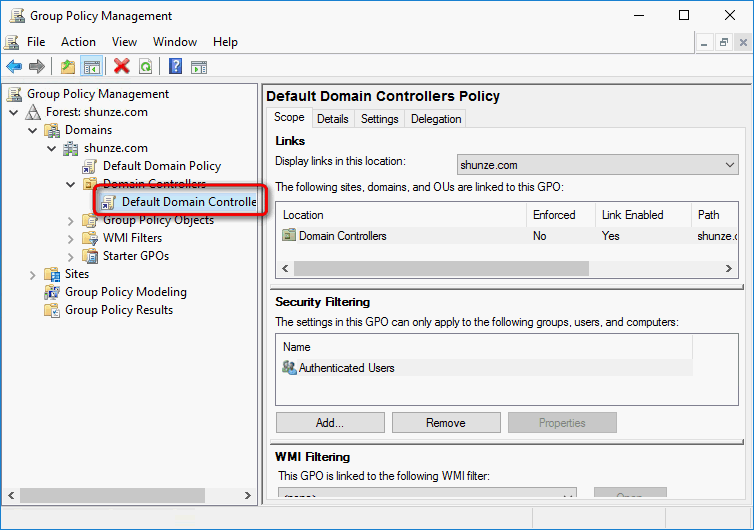Select the Domain Controllers link row text
Image resolution: width=754 pixels, height=530 pixels.
[342, 236]
